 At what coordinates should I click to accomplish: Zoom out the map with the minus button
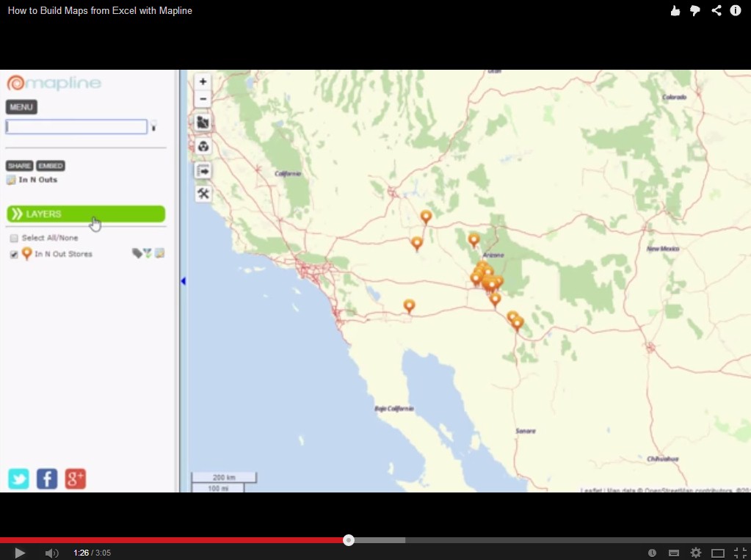[203, 98]
